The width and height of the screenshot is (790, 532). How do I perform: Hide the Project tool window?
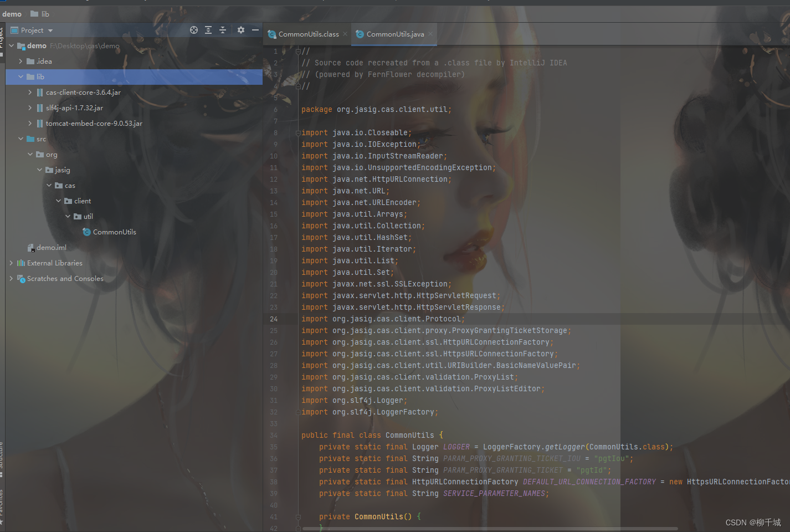pyautogui.click(x=255, y=30)
